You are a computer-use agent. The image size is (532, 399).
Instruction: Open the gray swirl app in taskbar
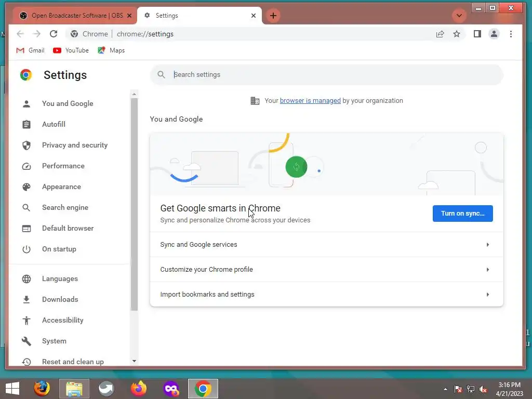(x=107, y=389)
